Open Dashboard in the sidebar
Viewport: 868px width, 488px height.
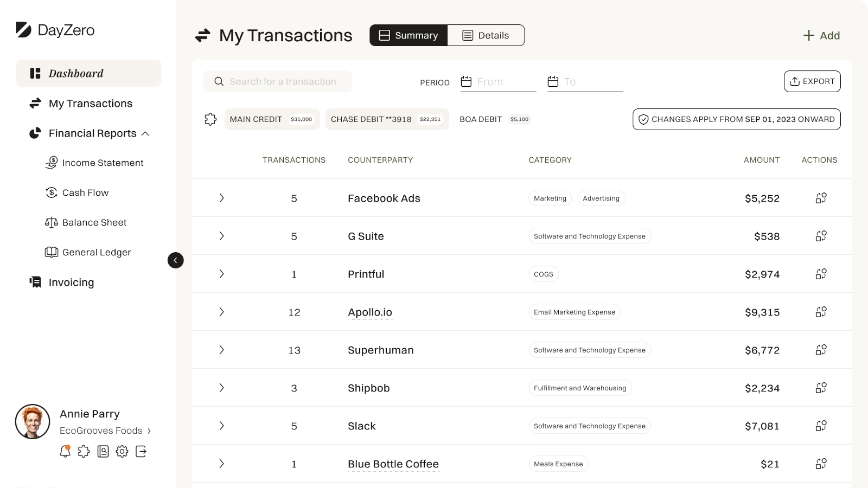click(89, 73)
